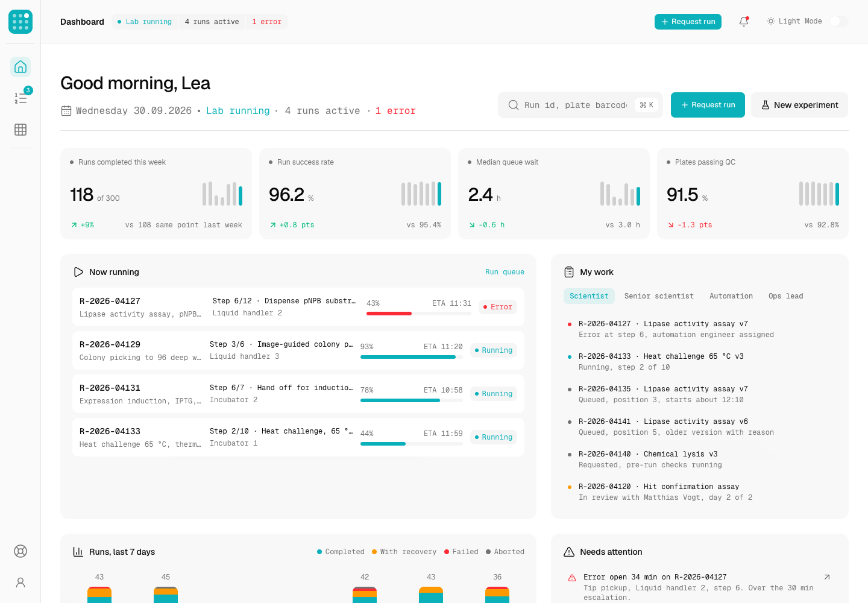
Task: Click the progress bar of run R-2026-04129
Action: pyautogui.click(x=412, y=357)
